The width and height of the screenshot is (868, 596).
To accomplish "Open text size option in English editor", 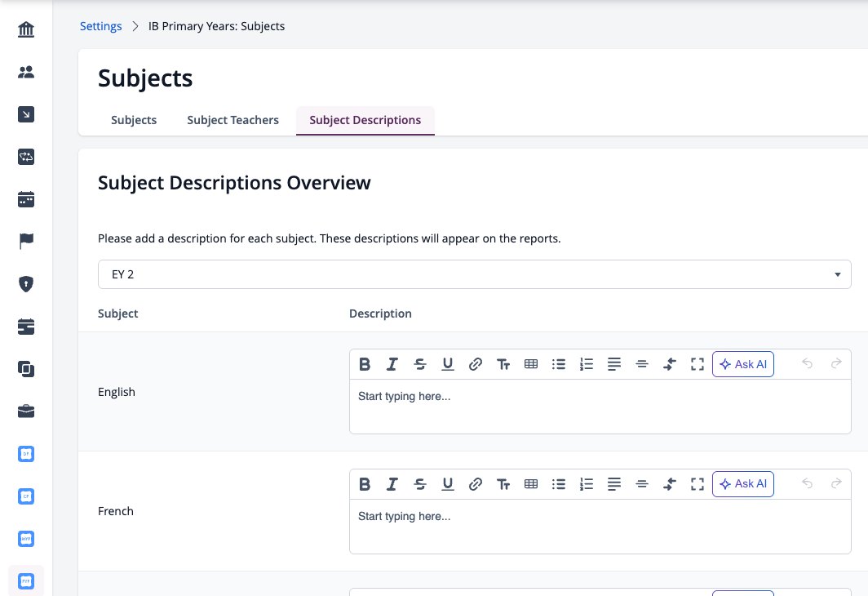I will tap(503, 364).
